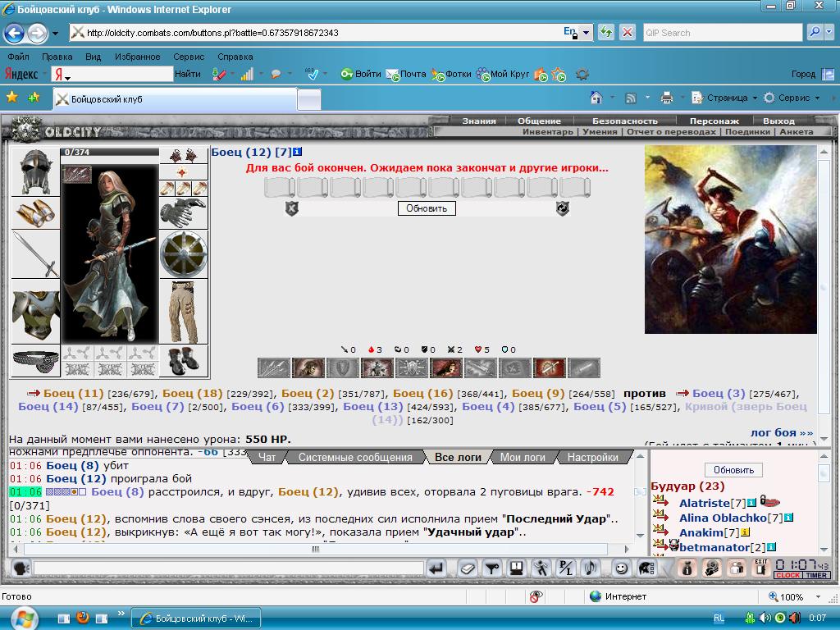
Task: Click the eraser clear chat icon
Action: (x=467, y=568)
